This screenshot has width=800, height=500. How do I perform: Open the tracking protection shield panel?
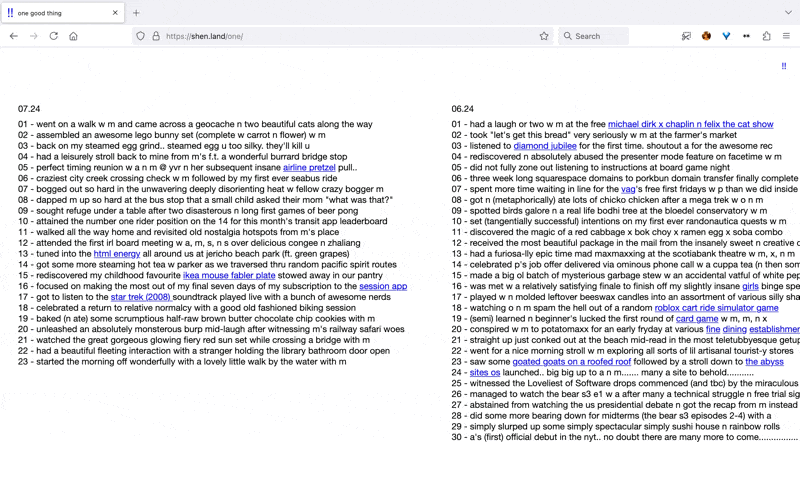pyautogui.click(x=140, y=36)
